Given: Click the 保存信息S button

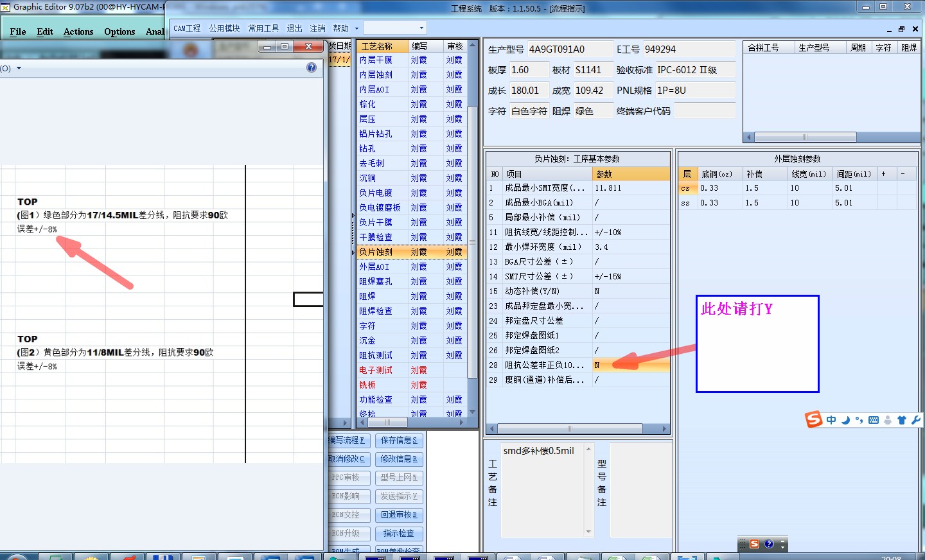Looking at the screenshot, I should coord(399,441).
